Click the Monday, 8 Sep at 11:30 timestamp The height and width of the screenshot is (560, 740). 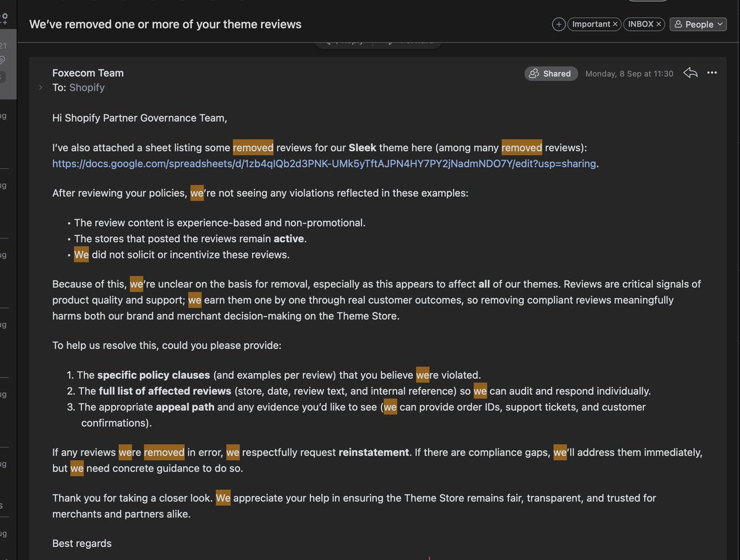coord(629,73)
